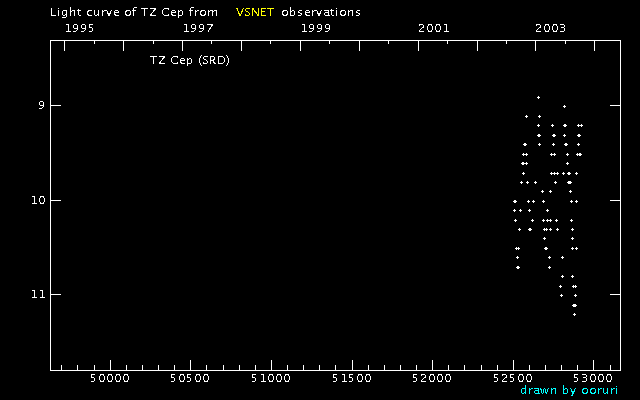Select the 2003 year label on top axis
640x400 pixels.
coord(550,28)
